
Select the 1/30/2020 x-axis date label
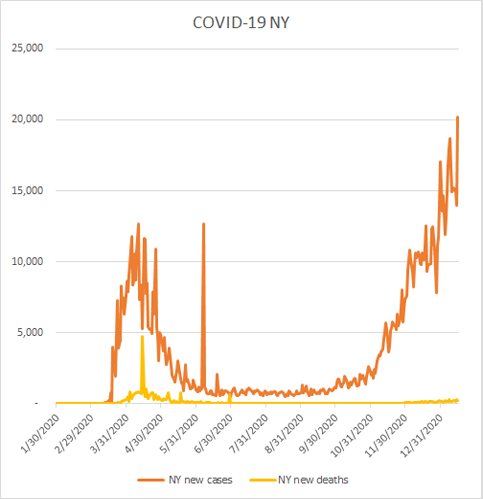41,433
